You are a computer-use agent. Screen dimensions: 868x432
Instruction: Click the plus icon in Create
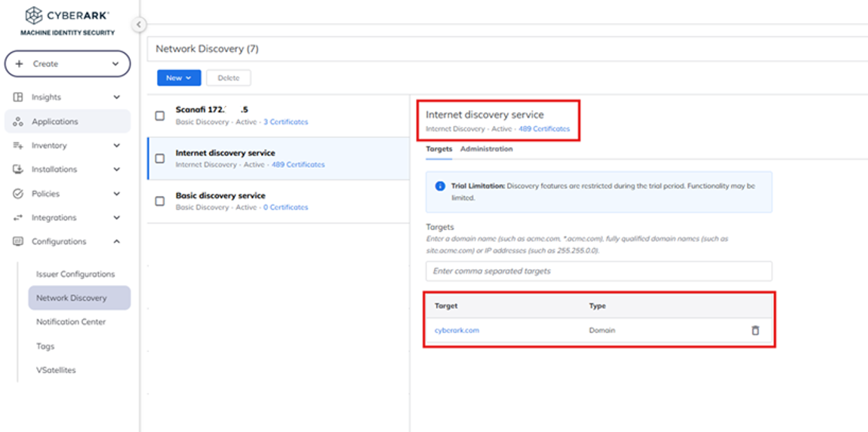tap(20, 63)
